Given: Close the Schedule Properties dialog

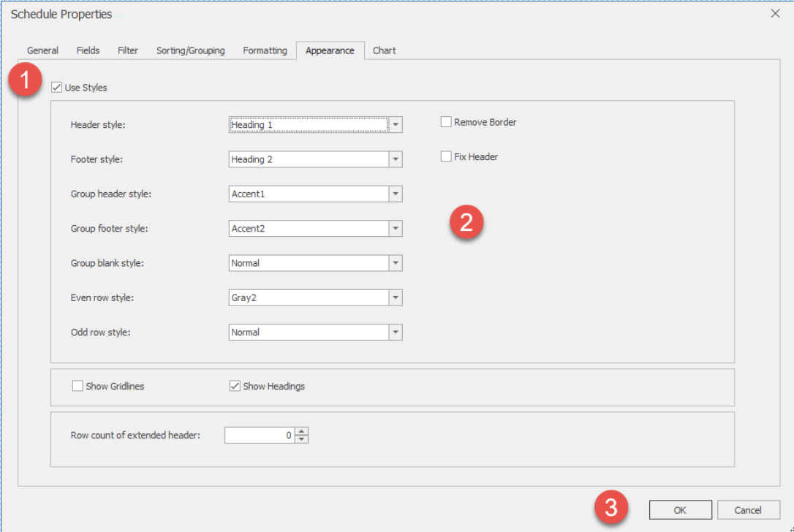Looking at the screenshot, I should click(x=775, y=14).
